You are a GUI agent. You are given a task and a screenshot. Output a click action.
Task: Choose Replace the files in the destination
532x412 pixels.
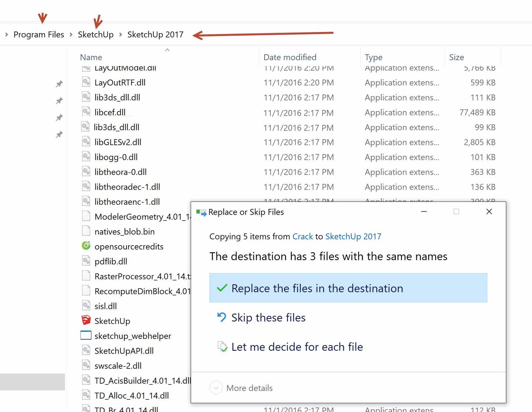[x=348, y=288]
